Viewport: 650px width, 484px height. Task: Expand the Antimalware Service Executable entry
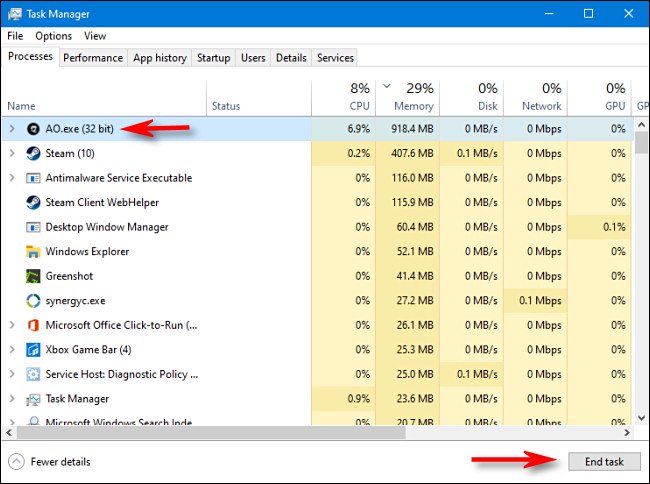point(12,178)
